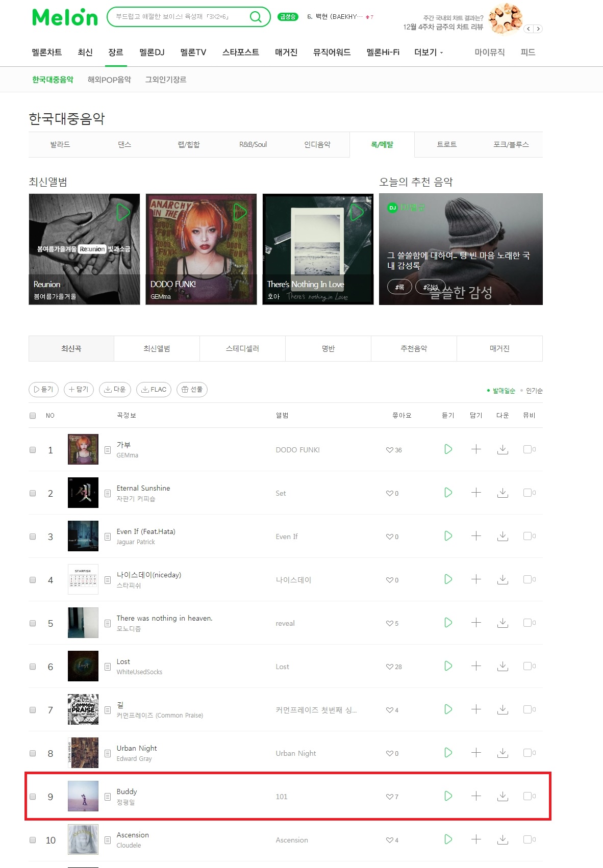Open lyrics icon for Urban Night
This screenshot has height=868, width=603.
point(108,753)
